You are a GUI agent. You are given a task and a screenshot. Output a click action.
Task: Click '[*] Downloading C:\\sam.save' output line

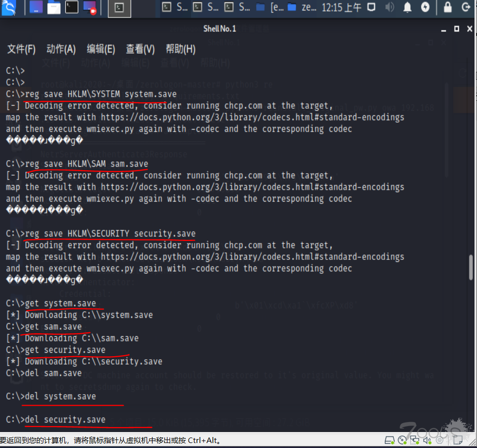pyautogui.click(x=72, y=338)
